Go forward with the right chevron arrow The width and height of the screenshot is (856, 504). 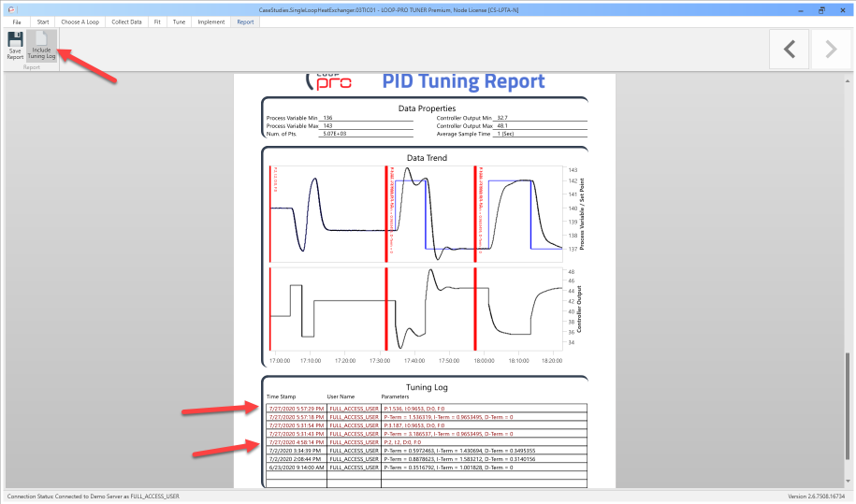pyautogui.click(x=831, y=49)
